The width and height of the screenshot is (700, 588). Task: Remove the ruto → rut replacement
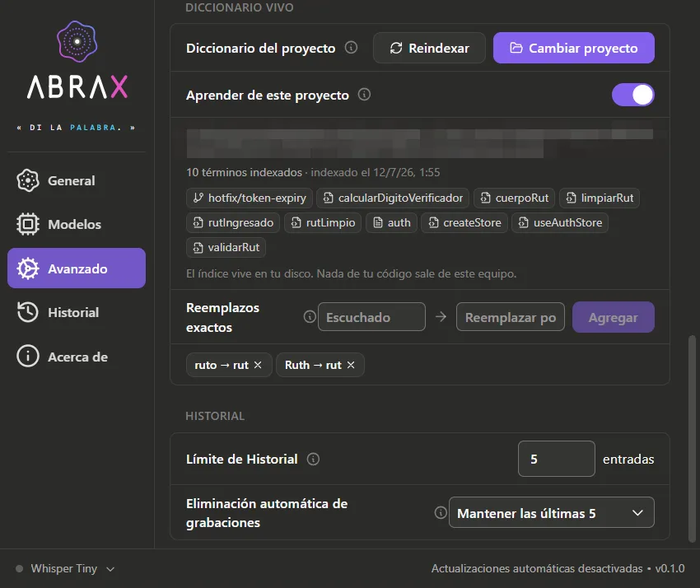(x=258, y=365)
